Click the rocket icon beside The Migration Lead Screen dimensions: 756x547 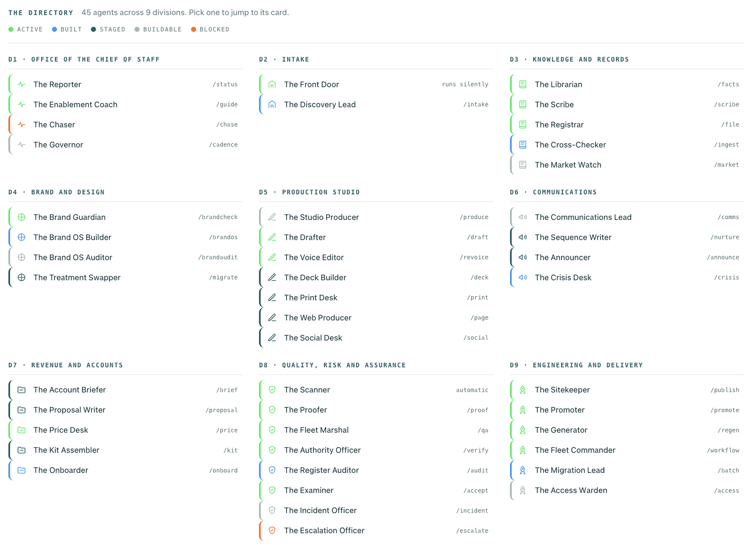(x=523, y=470)
